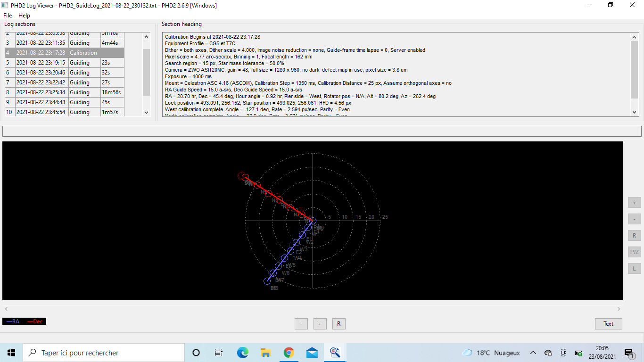This screenshot has height=362, width=644.
Task: Select the Guiding section starting at 23:45:54
Action: point(65,112)
